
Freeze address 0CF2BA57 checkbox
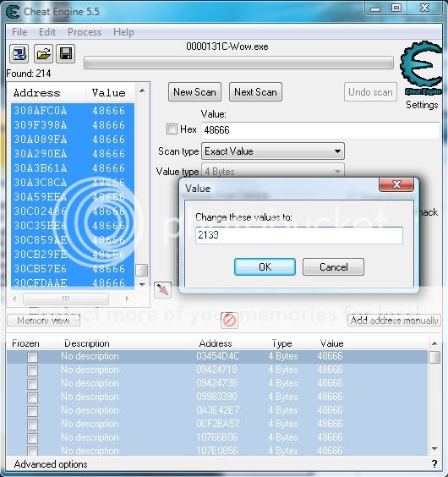coord(32,425)
